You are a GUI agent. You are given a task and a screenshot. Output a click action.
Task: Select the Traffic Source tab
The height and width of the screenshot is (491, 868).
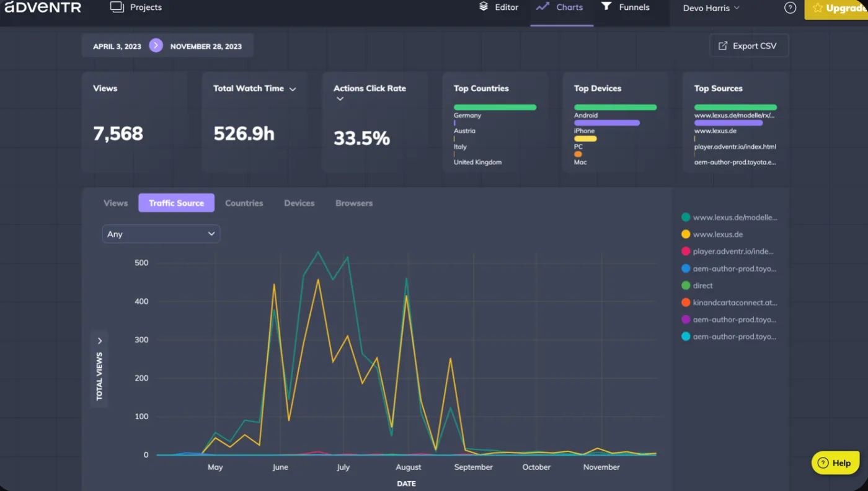coord(176,203)
